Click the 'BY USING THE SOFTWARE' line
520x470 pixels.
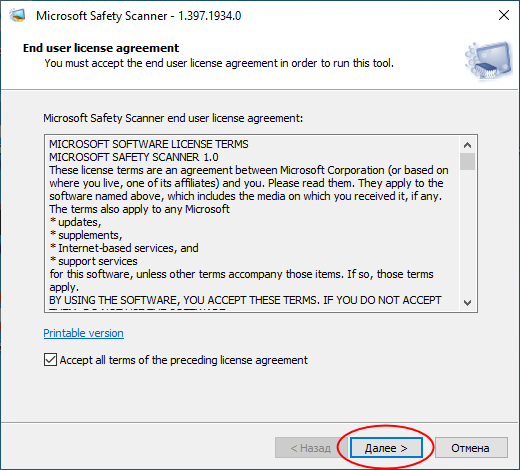tap(245, 300)
